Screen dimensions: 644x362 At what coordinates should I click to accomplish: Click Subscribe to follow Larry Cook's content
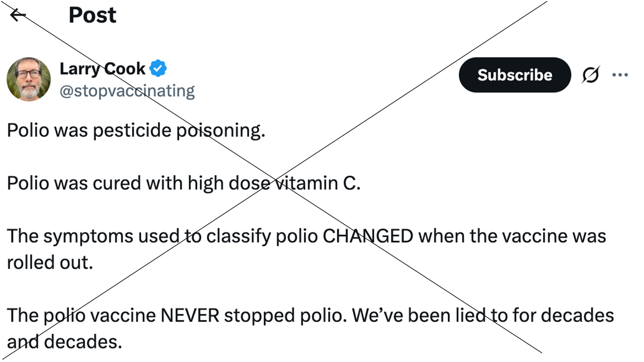click(x=514, y=75)
